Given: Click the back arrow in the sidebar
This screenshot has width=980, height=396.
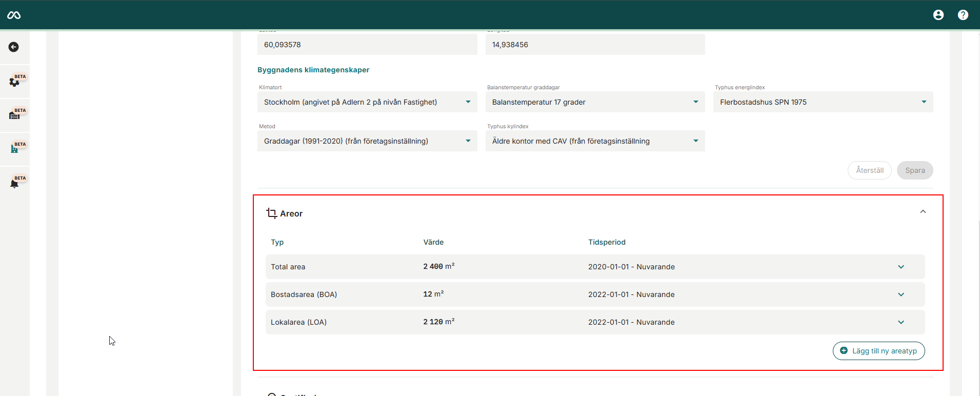Looking at the screenshot, I should point(14,47).
